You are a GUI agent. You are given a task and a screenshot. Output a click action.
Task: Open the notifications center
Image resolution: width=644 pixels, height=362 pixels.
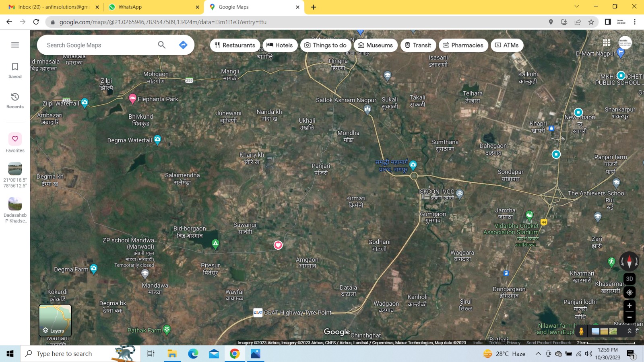(x=631, y=354)
